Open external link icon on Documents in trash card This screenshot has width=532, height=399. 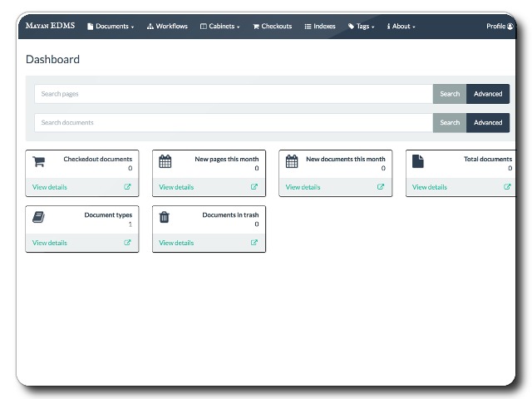(254, 243)
